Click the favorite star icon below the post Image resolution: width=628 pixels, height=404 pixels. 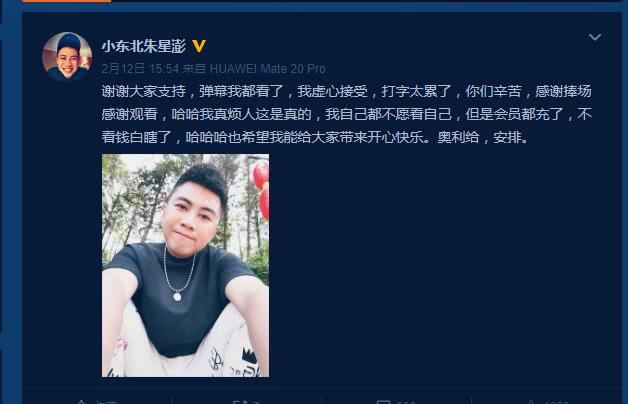pos(81,402)
